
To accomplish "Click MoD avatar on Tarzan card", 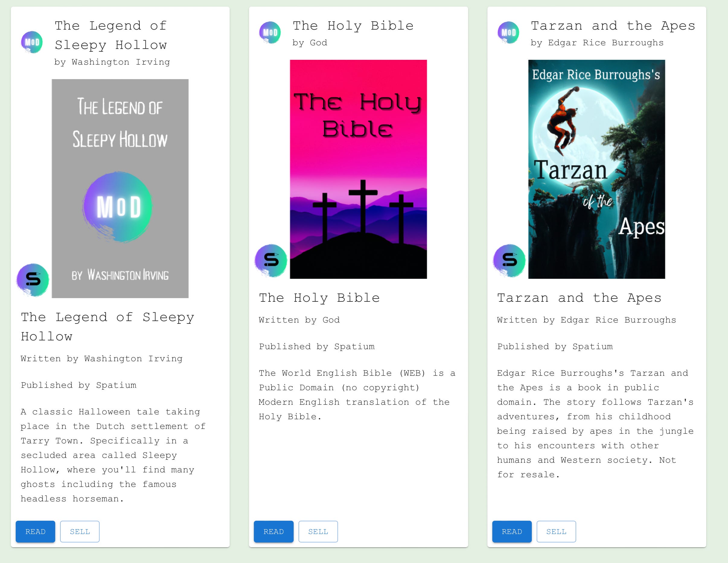I will (508, 33).
